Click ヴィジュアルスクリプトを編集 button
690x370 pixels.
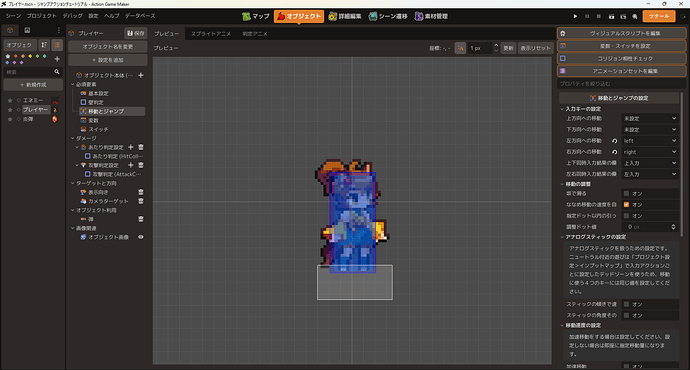coord(621,33)
